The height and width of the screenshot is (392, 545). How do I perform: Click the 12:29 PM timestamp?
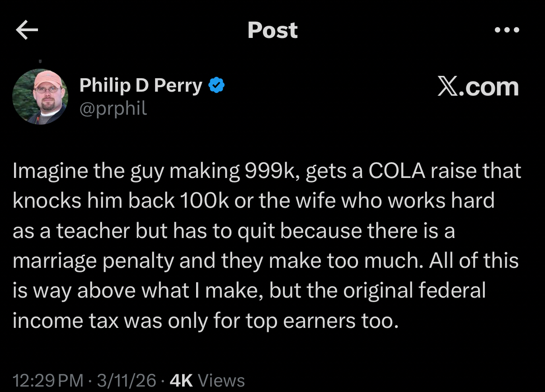pos(48,380)
